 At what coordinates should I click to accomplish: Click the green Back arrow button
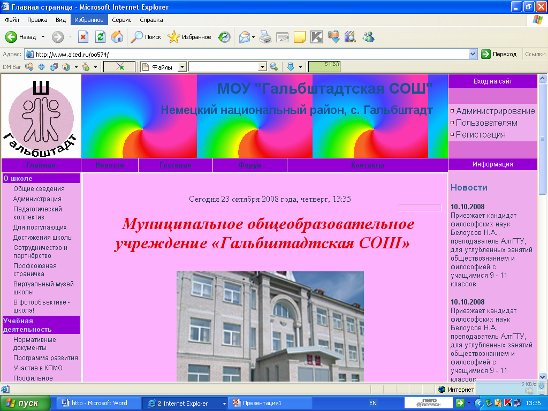coord(11,37)
